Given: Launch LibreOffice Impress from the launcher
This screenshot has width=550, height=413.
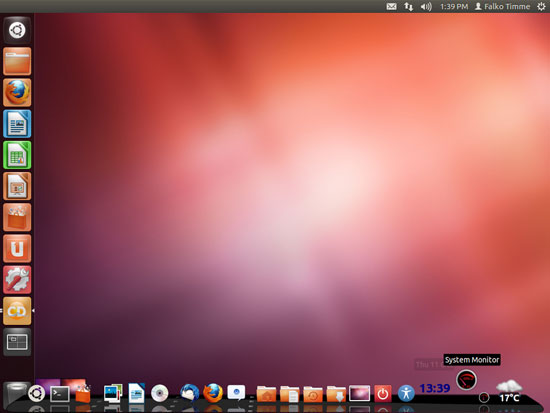Looking at the screenshot, I should click(17, 186).
